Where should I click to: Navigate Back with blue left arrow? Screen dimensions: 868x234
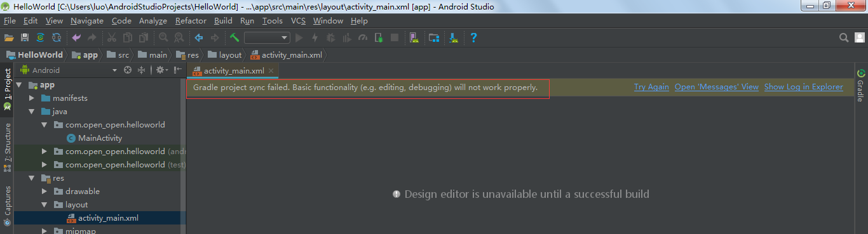[199, 38]
